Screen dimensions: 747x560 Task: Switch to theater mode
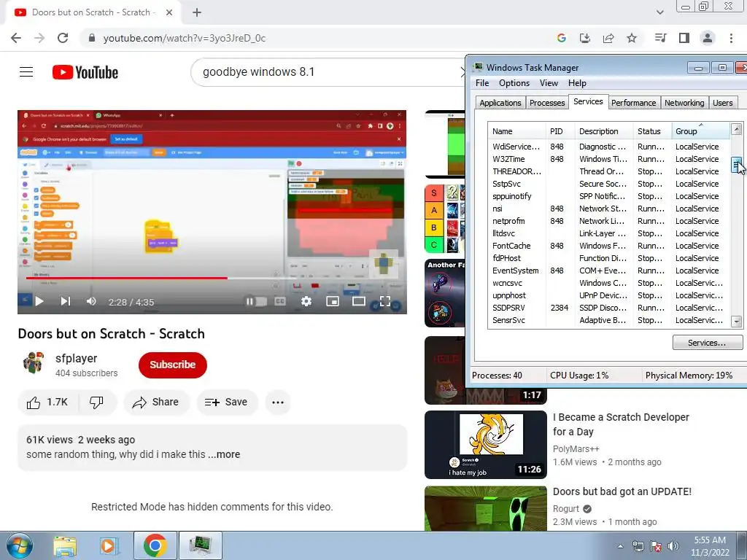(359, 301)
